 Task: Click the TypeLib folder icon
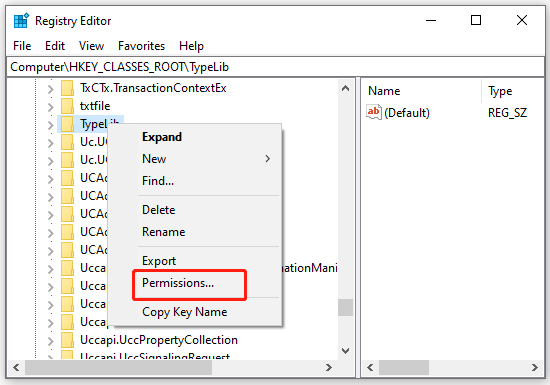67,124
